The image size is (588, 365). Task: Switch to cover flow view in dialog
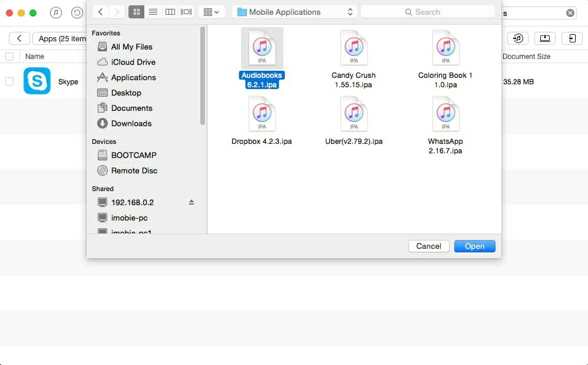click(x=186, y=12)
